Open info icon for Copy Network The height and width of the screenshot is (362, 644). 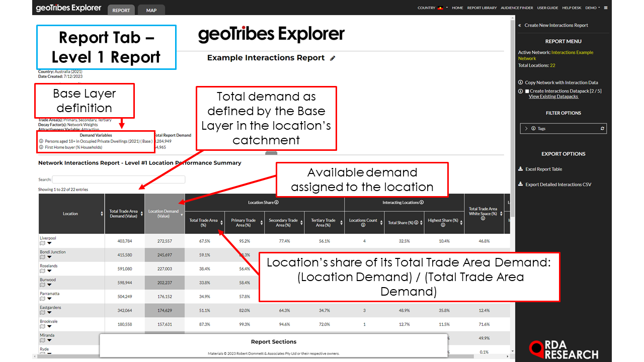521,82
